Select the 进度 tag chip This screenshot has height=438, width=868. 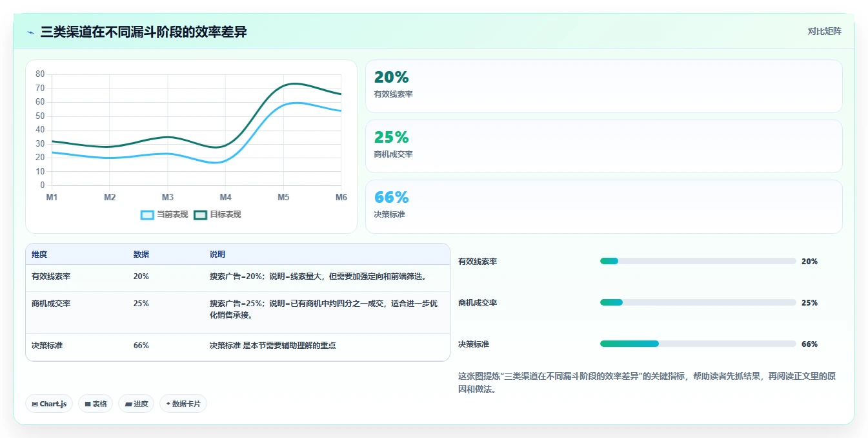click(136, 404)
